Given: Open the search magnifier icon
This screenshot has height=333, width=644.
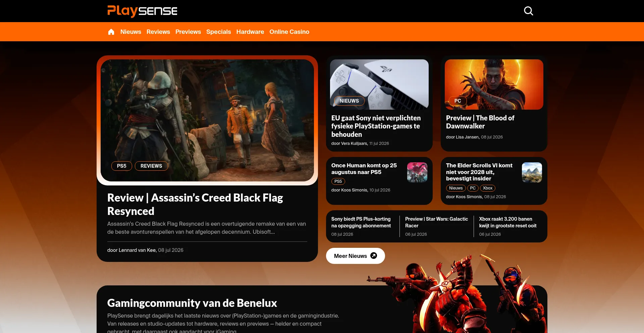Looking at the screenshot, I should click(x=528, y=11).
